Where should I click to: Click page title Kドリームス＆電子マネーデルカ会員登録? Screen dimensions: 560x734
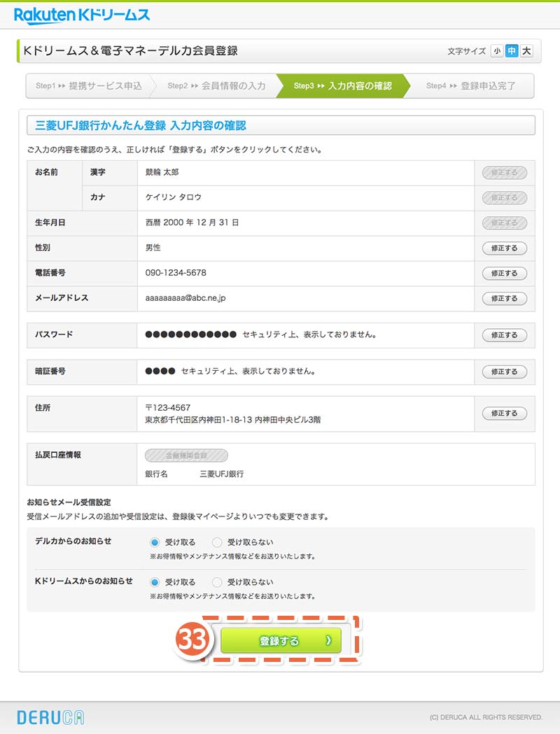coord(131,50)
